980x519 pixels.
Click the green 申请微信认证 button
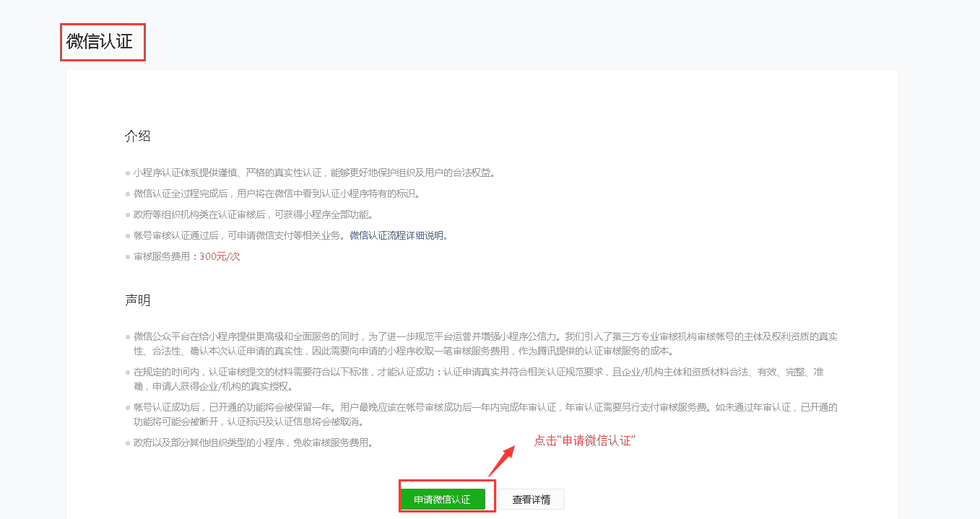click(442, 500)
